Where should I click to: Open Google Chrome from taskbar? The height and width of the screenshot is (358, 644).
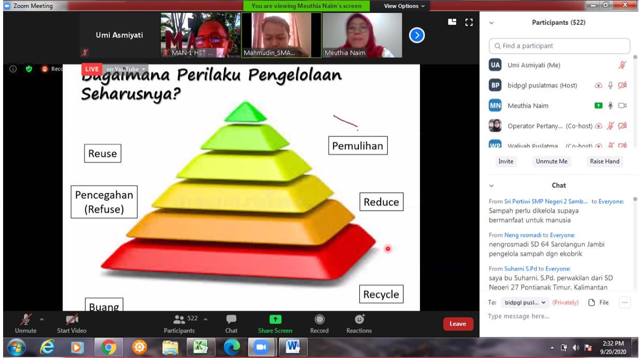point(109,347)
